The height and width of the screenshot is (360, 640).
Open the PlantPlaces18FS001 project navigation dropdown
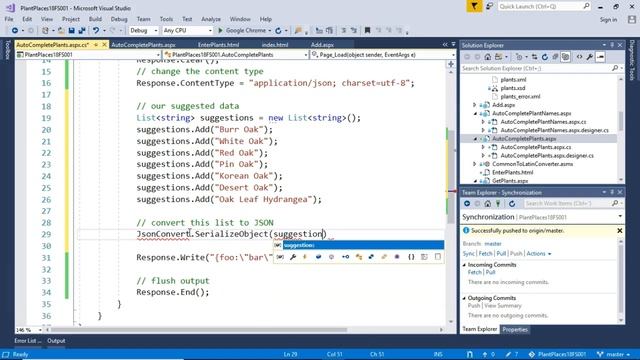88,55
